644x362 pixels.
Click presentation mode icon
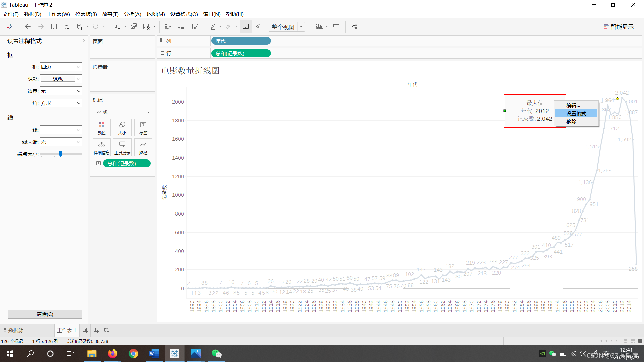click(336, 27)
